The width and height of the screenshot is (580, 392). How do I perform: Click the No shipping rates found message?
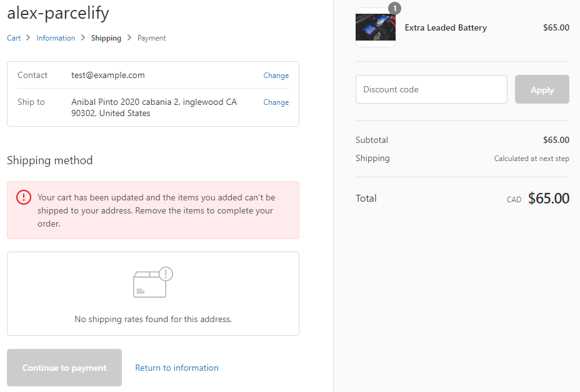pos(153,319)
